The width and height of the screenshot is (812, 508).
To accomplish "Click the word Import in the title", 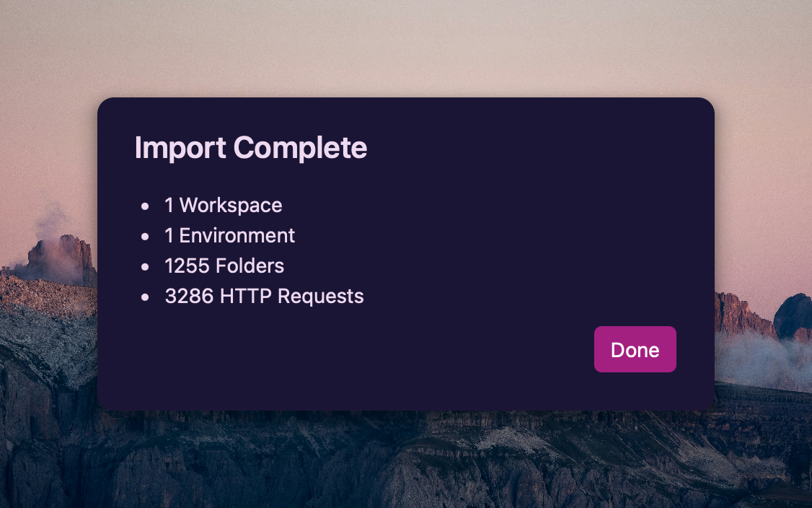I will click(x=180, y=148).
